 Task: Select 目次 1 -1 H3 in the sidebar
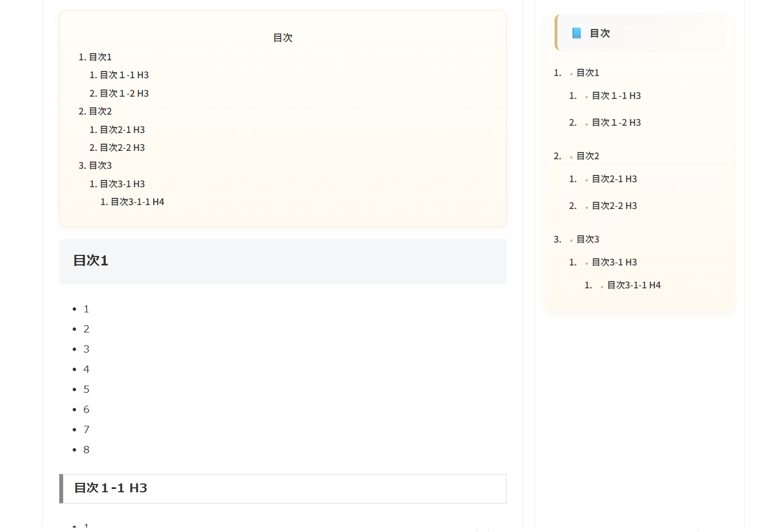(x=616, y=95)
